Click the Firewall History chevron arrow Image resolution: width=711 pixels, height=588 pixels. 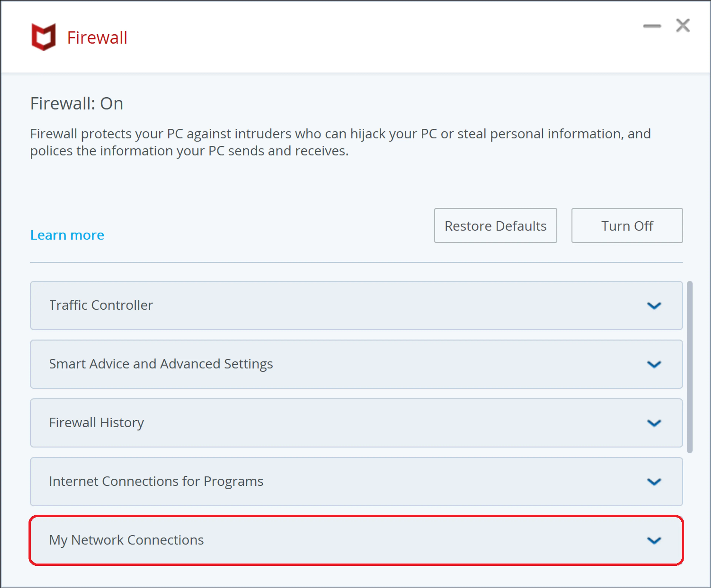click(654, 423)
